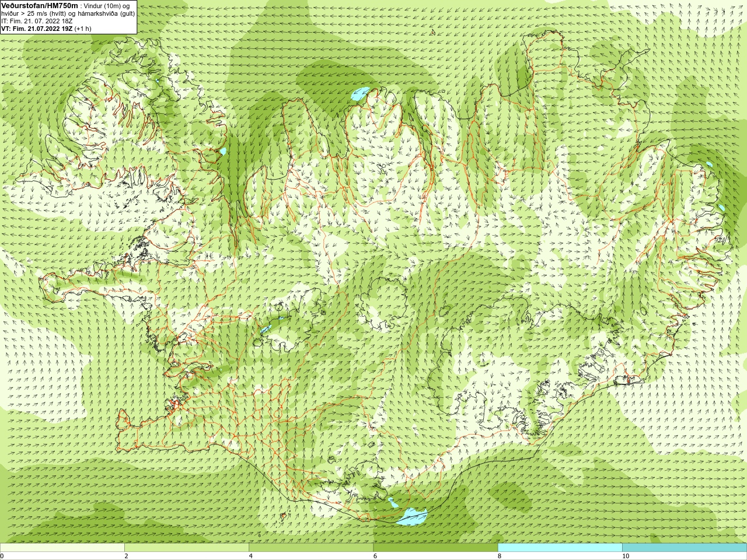Click the large cyan wind patch off the south coast
The image size is (747, 560).
click(x=412, y=516)
